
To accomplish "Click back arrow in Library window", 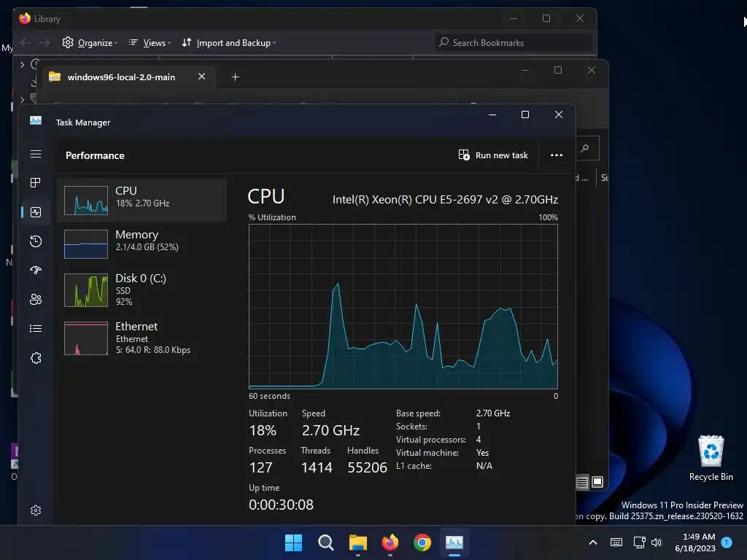I will (26, 43).
